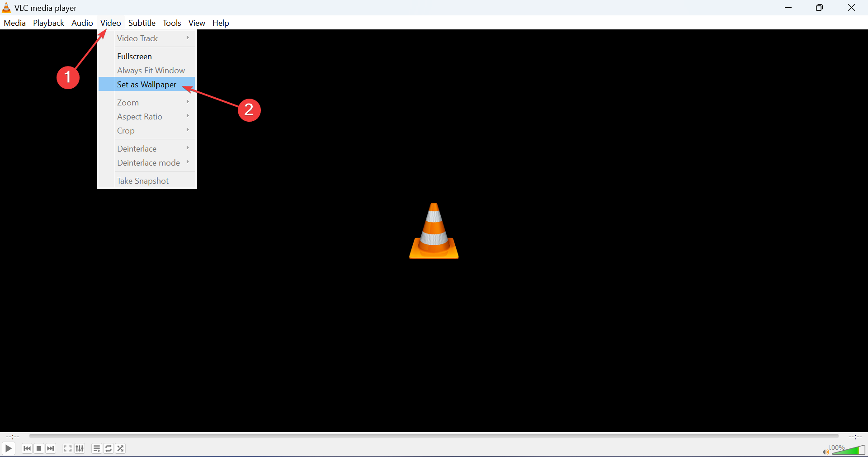Click the playback seek bar

[x=434, y=436]
